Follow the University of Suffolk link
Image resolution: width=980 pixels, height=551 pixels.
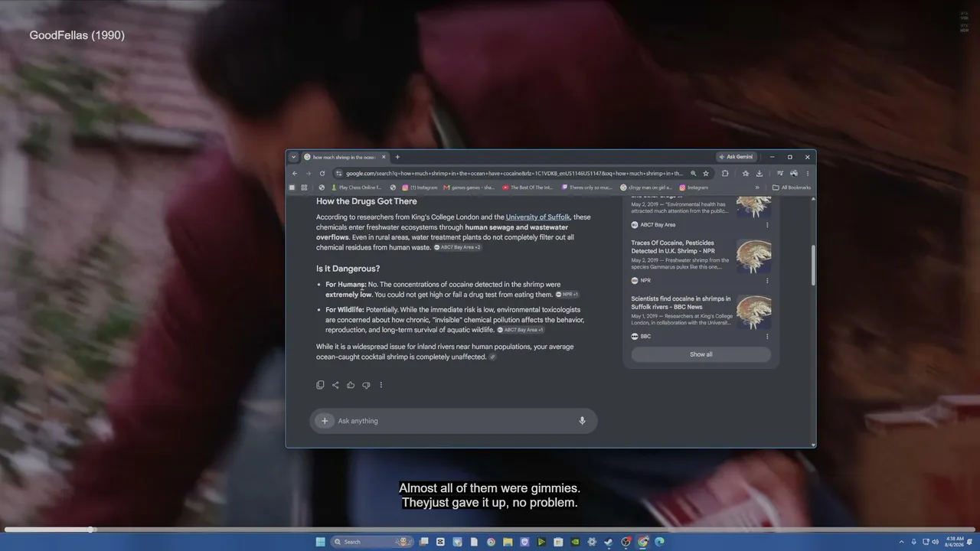click(x=537, y=217)
